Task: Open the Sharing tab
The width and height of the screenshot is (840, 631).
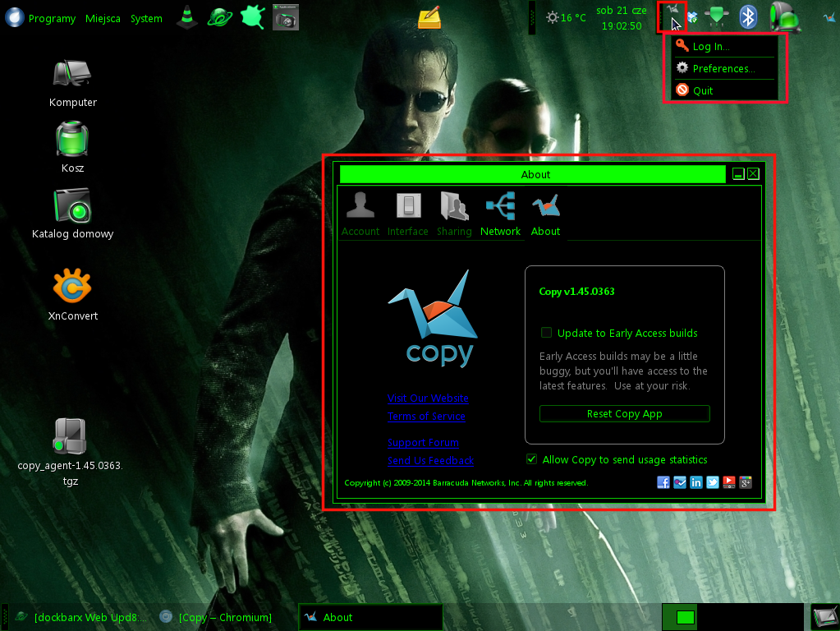Action: [454, 214]
